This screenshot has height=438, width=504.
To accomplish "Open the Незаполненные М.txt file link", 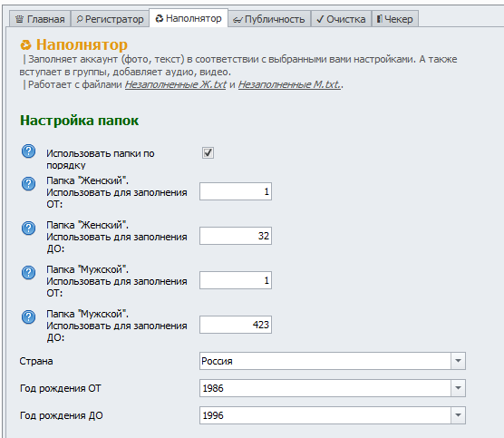I will (x=289, y=84).
